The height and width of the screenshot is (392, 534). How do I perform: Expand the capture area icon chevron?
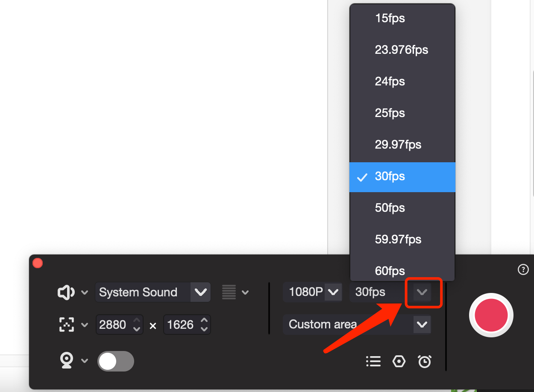pyautogui.click(x=85, y=325)
